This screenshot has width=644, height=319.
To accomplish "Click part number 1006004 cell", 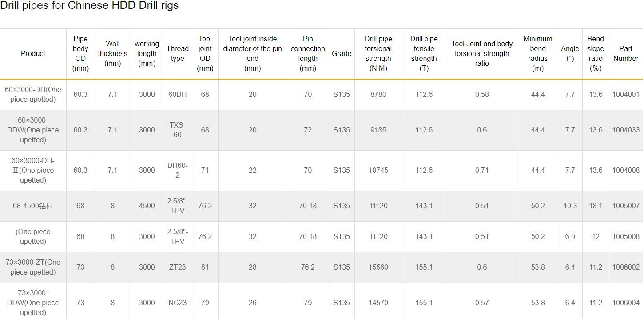I will (625, 303).
